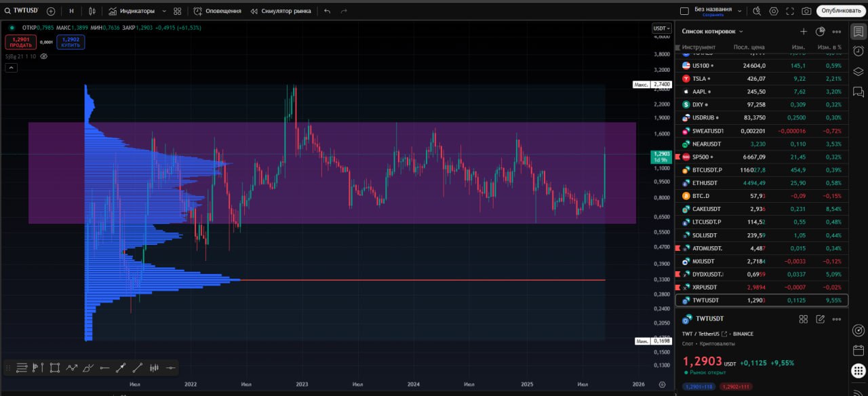This screenshot has height=396, width=868.
Task: Click the blue Купить buy button
Action: tap(71, 41)
